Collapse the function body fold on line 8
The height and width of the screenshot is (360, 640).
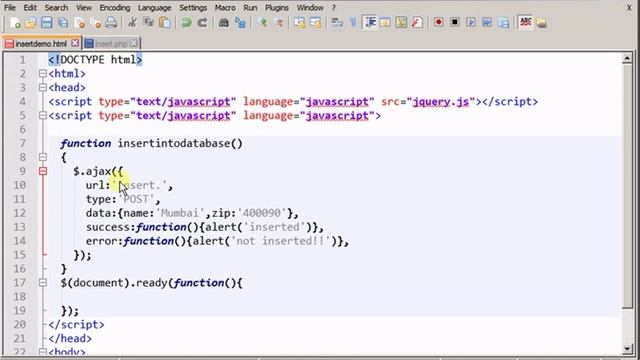pyautogui.click(x=42, y=157)
